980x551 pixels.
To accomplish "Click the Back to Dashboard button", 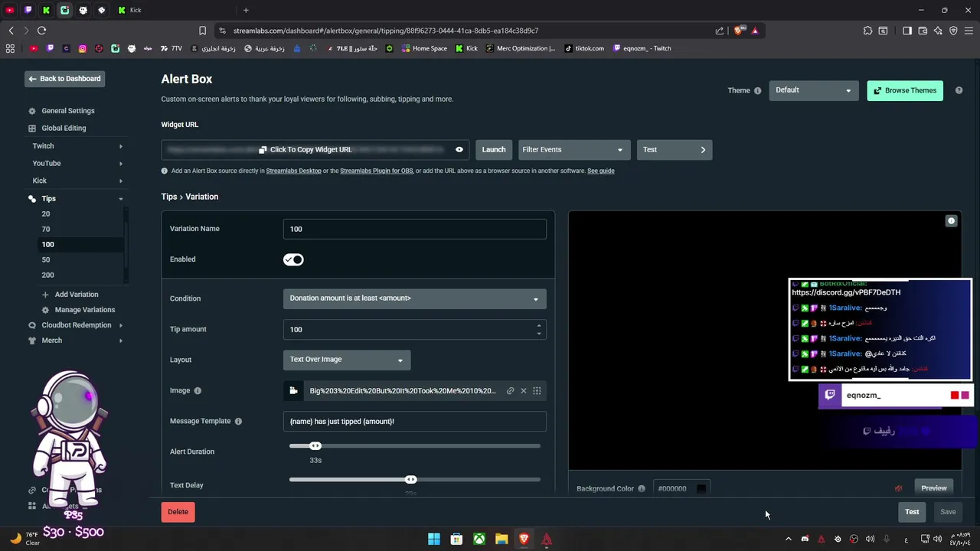I will (64, 79).
